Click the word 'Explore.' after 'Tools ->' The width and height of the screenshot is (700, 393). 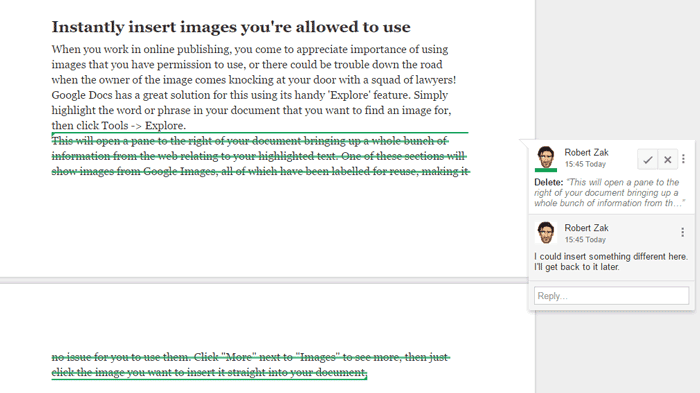(x=165, y=126)
